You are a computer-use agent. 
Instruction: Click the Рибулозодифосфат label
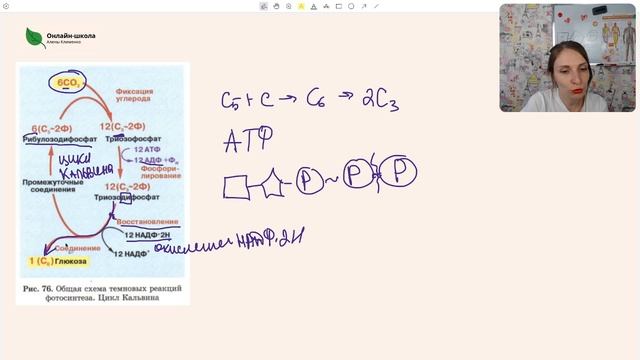pos(60,139)
